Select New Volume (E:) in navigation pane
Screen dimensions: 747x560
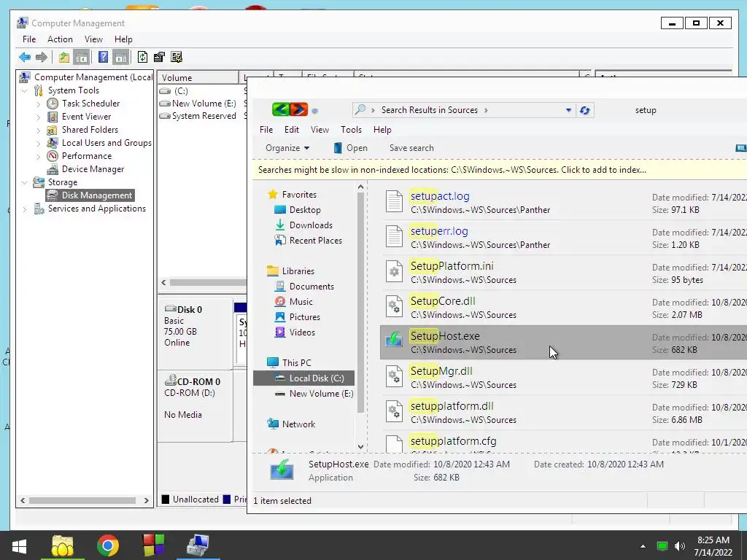(321, 394)
